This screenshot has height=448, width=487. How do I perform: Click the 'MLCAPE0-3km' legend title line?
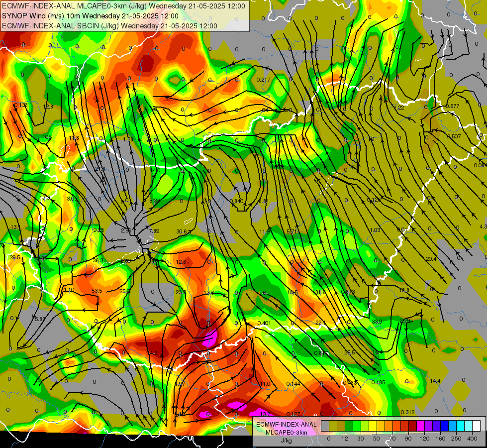click(286, 433)
